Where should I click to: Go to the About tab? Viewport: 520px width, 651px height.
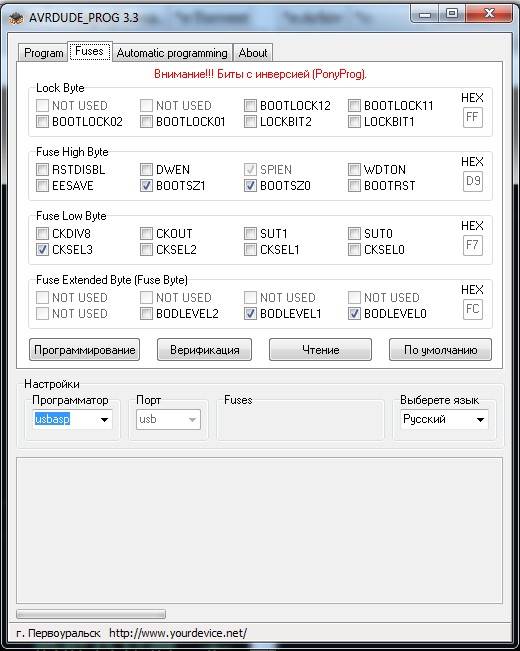pos(253,53)
